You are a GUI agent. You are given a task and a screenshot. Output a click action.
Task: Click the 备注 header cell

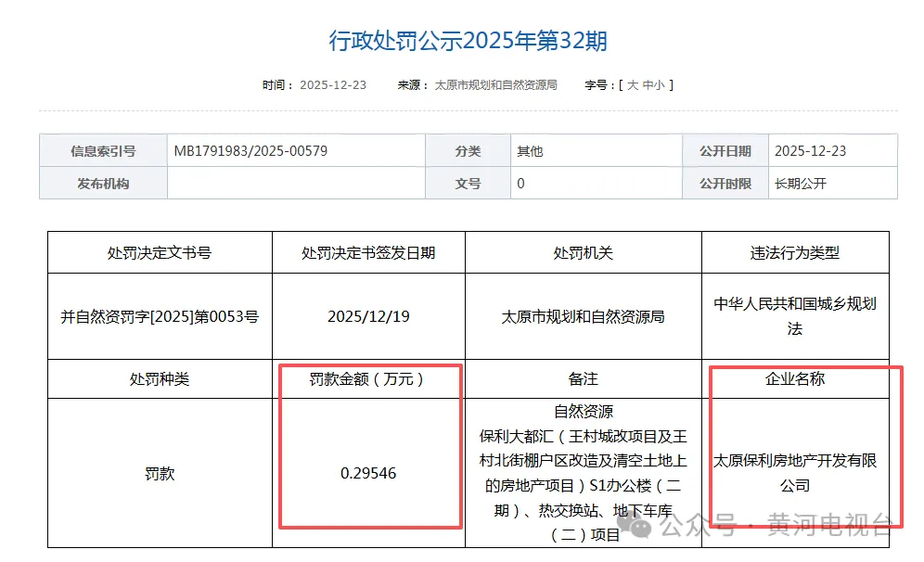pyautogui.click(x=583, y=378)
